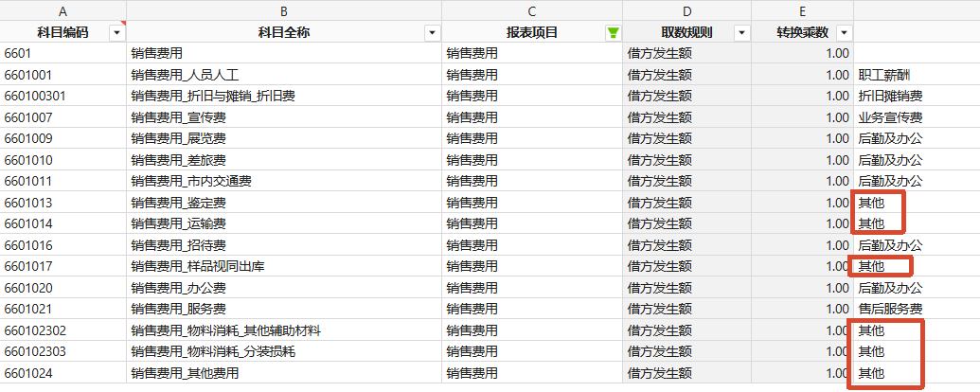Screen dimensions: 980x392
Task: Select cell with code 6601013
Action: click(63, 203)
